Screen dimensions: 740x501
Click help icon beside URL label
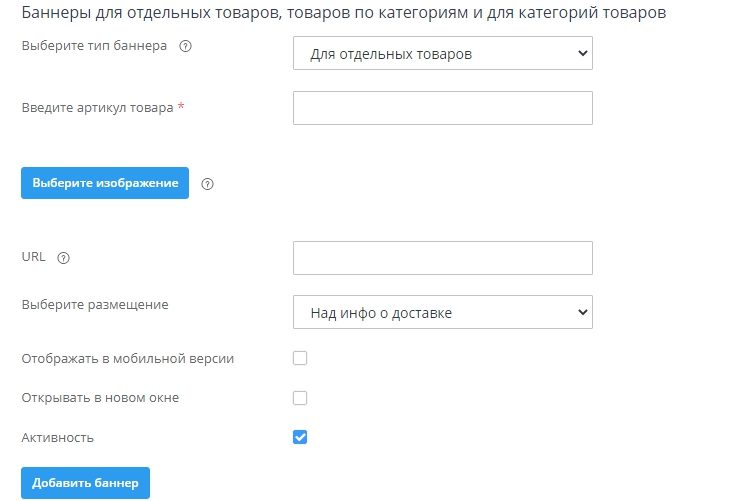(x=64, y=257)
